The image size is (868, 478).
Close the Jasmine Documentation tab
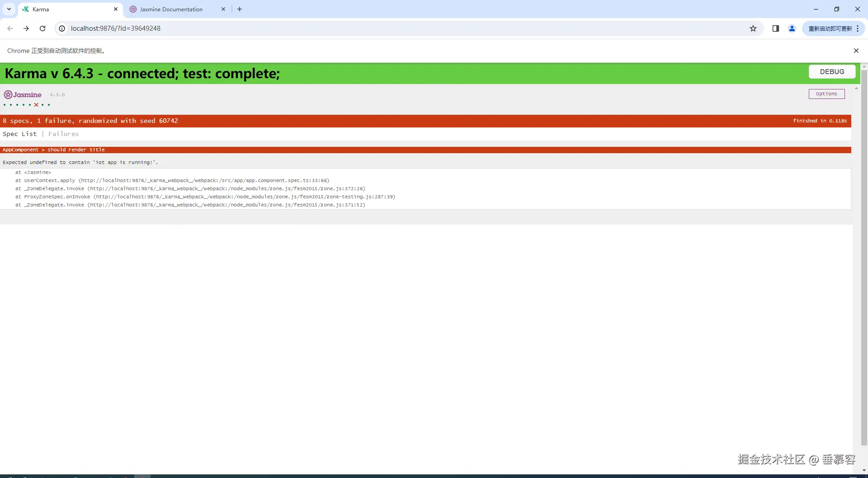coord(223,9)
